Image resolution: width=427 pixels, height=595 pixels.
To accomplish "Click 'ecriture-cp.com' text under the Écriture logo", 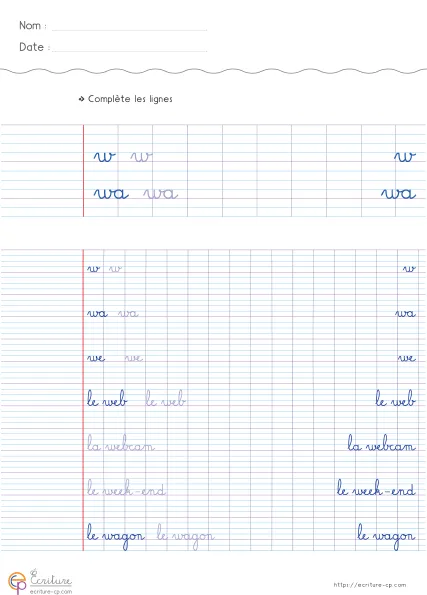I will [51, 591].
